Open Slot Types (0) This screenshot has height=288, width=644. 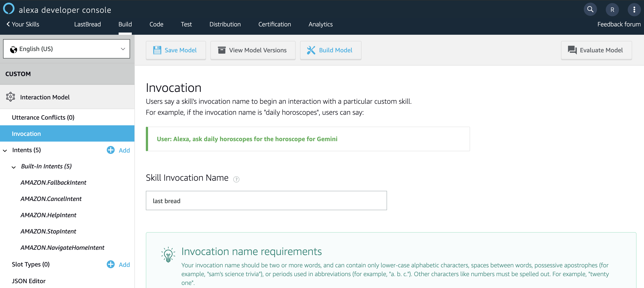pyautogui.click(x=31, y=264)
